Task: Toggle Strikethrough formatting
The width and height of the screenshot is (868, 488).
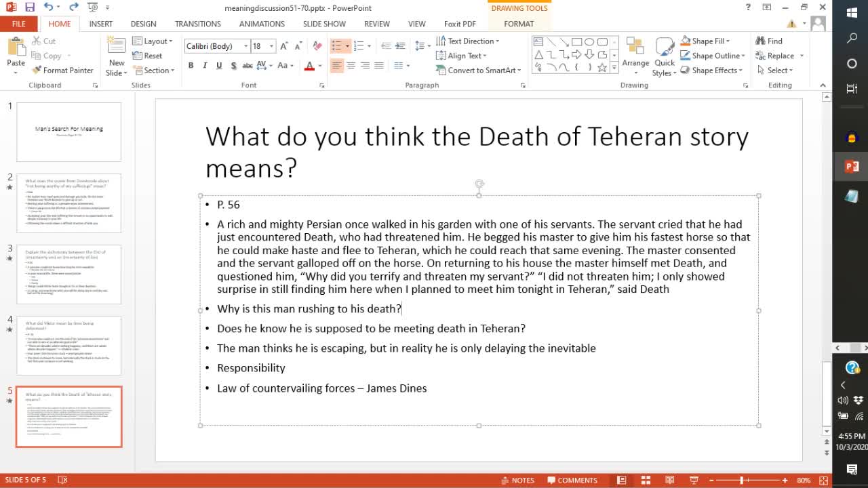Action: [248, 66]
